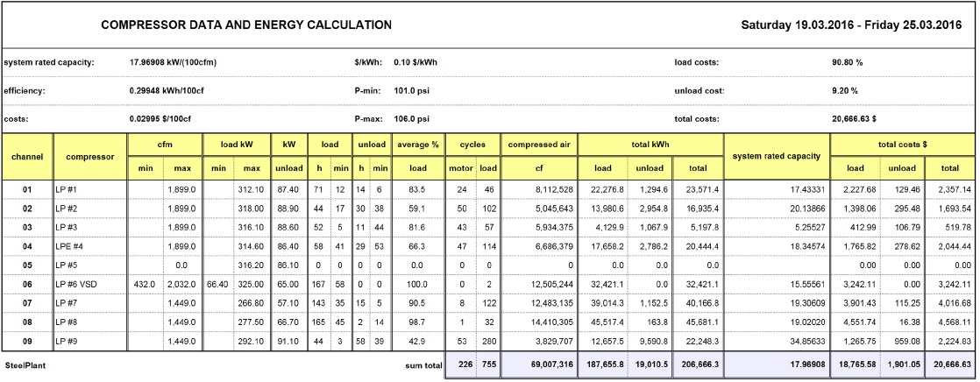
Task: Select the LP #8 total cost 4,568.11
Action: coord(955,323)
